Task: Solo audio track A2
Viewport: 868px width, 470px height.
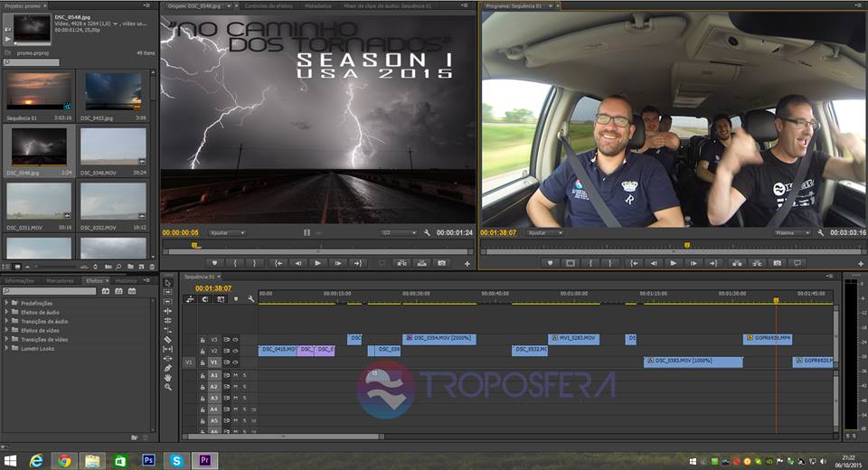Action: (x=244, y=387)
